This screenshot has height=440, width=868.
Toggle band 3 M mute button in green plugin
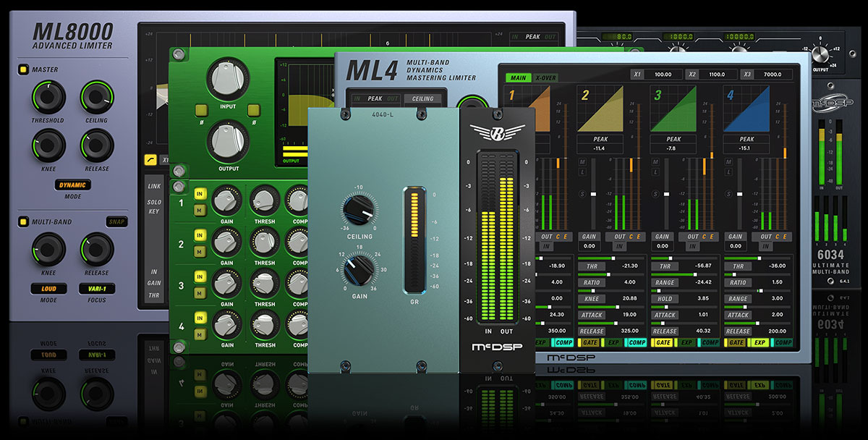[199, 292]
